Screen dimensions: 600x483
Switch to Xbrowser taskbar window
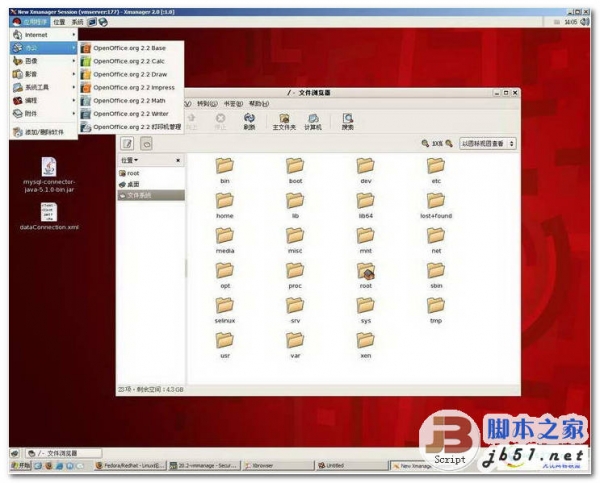point(277,466)
